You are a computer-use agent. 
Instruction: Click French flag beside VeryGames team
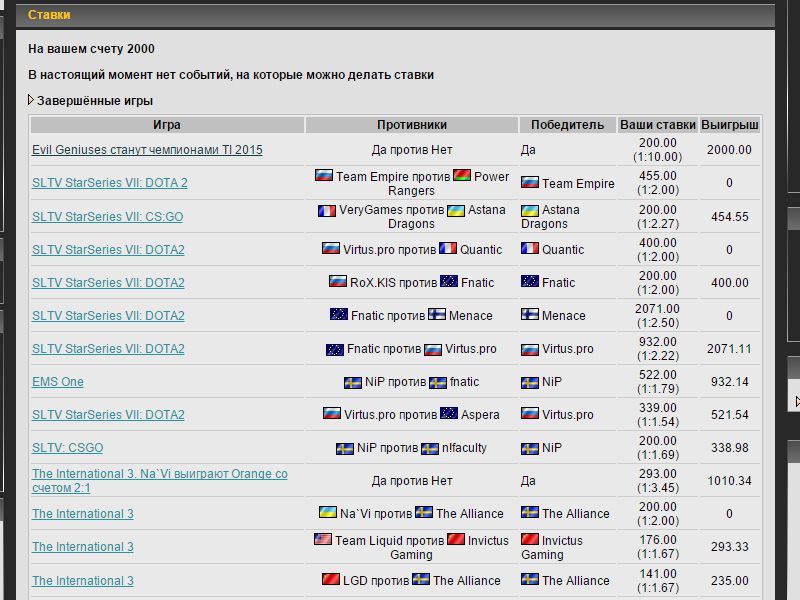(327, 210)
